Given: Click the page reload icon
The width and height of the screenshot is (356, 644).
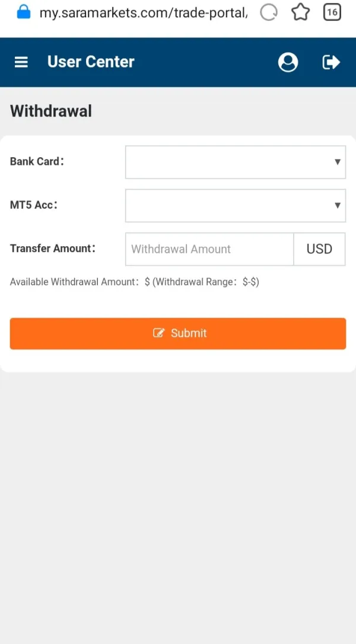Looking at the screenshot, I should click(x=269, y=12).
